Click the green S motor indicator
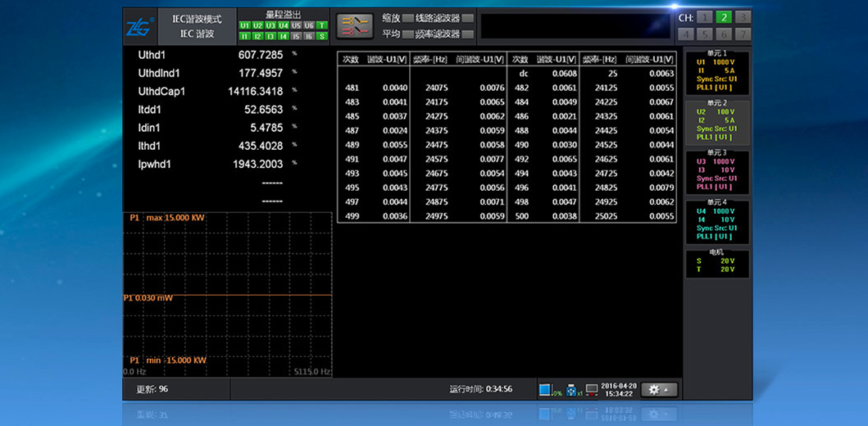 click(x=322, y=36)
